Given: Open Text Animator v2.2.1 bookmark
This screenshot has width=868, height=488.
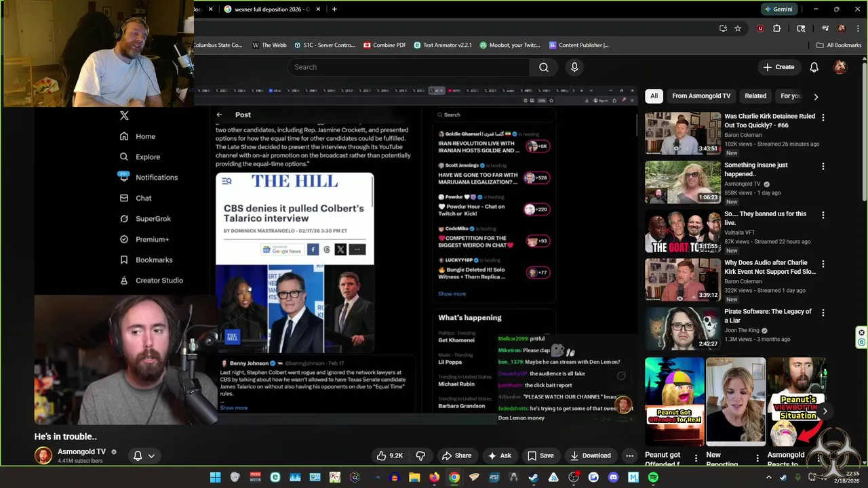Looking at the screenshot, I should [442, 45].
